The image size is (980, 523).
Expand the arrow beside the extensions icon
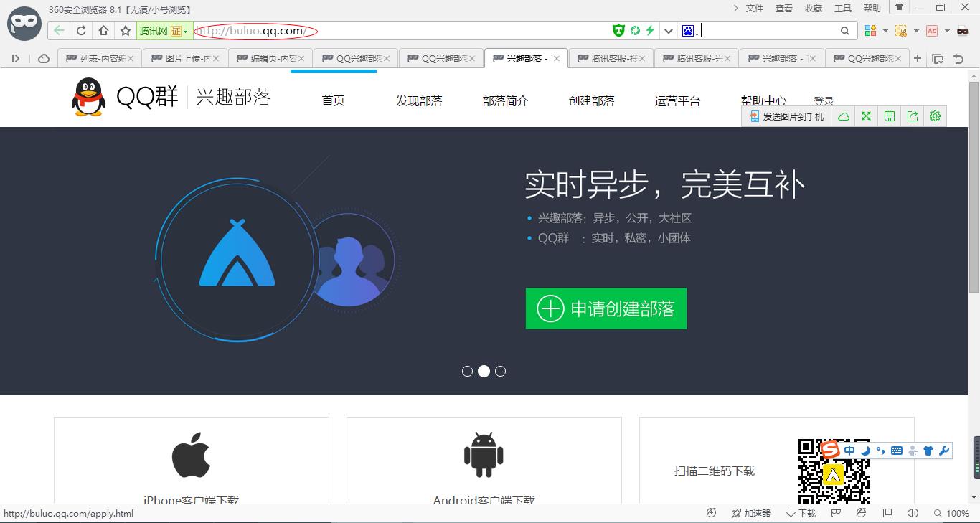(885, 31)
